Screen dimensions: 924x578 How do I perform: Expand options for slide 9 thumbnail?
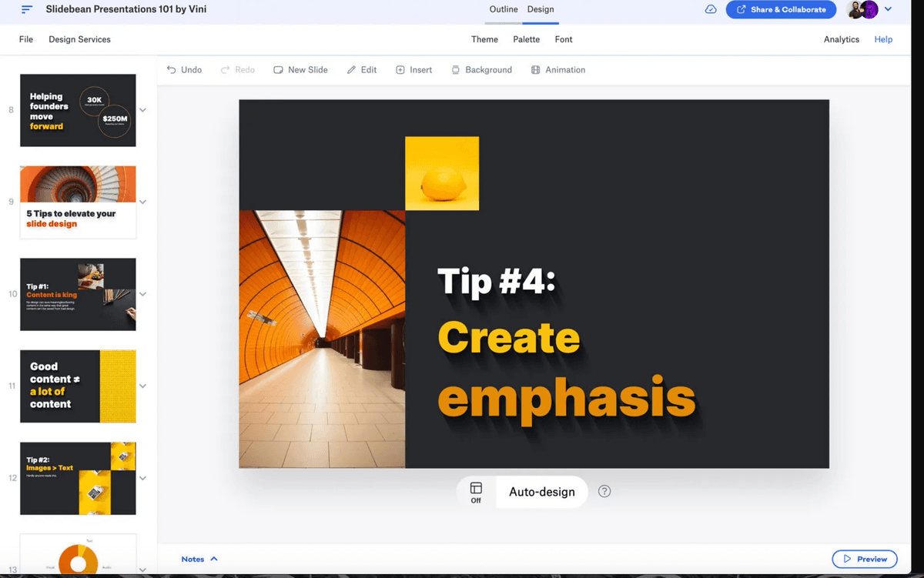tap(142, 202)
